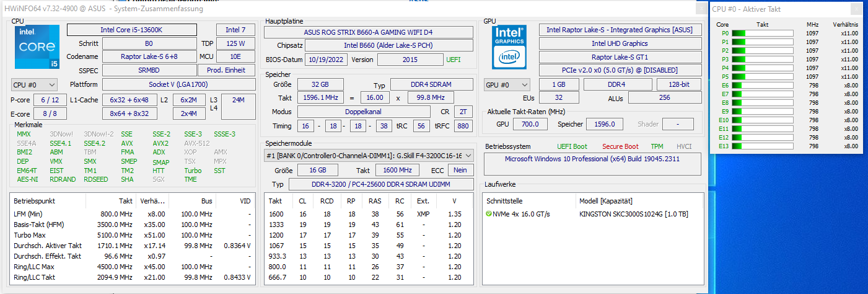Screen dimensions: 868x294
Task: Select the LFM (Min) operating point row
Action: (132, 214)
